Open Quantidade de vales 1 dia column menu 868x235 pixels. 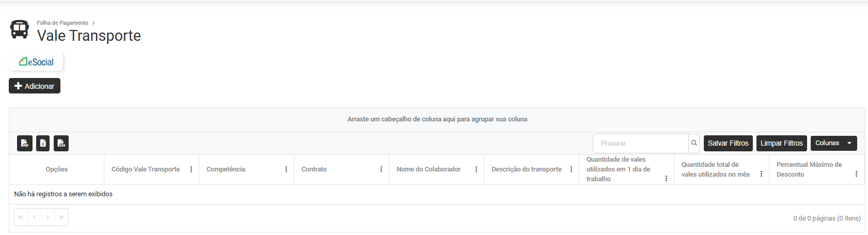click(x=666, y=179)
